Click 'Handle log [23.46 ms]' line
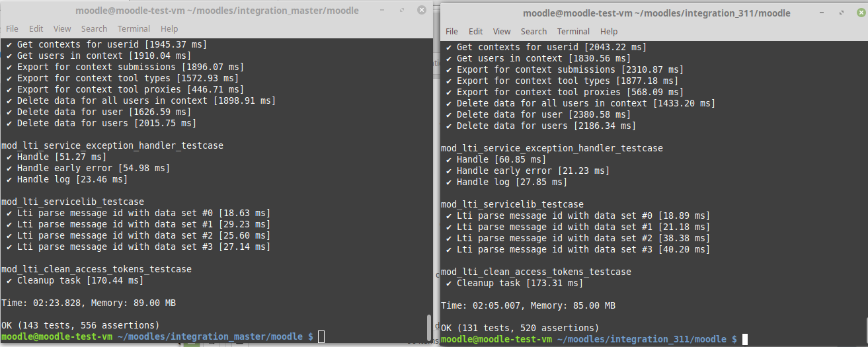868x347 pixels. tap(66, 179)
